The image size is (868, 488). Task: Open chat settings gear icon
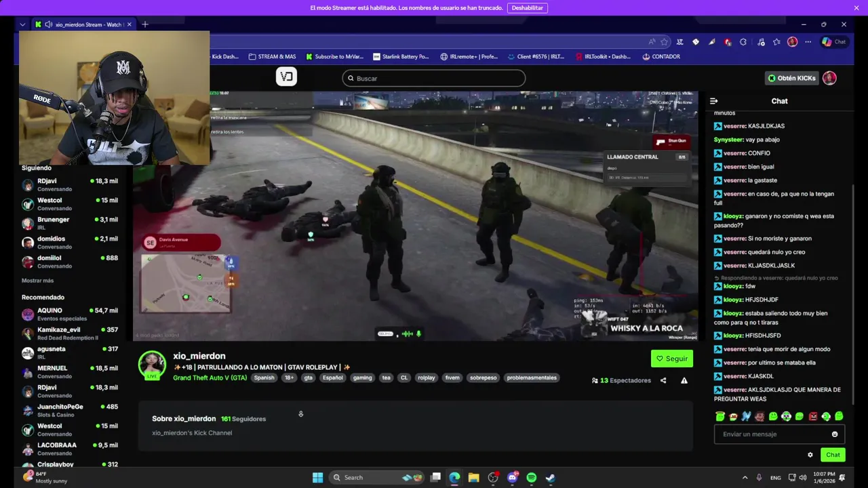(x=810, y=455)
